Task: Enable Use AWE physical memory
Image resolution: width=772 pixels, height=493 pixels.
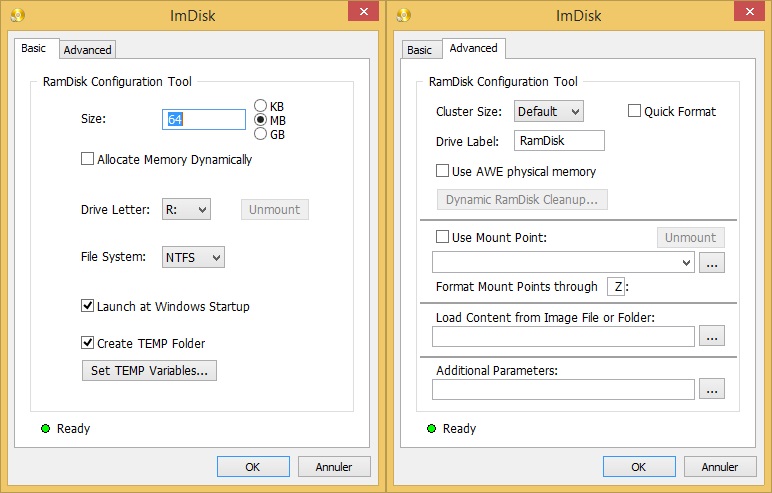Action: [x=443, y=171]
